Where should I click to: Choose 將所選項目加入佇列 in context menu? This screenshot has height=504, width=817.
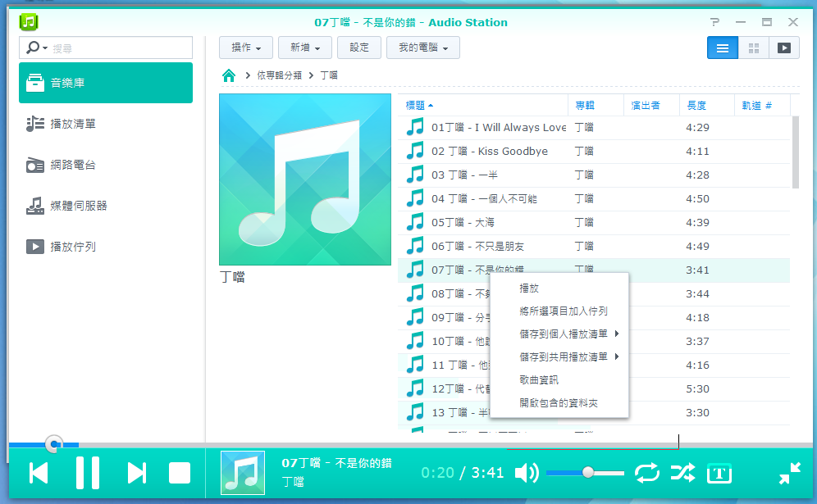point(559,311)
